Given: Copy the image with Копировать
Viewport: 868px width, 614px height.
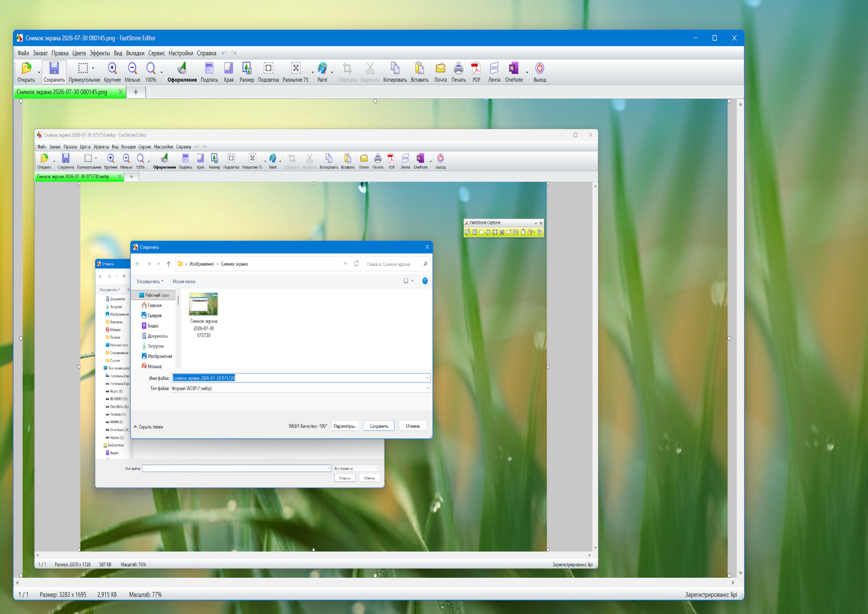Looking at the screenshot, I should (x=395, y=72).
